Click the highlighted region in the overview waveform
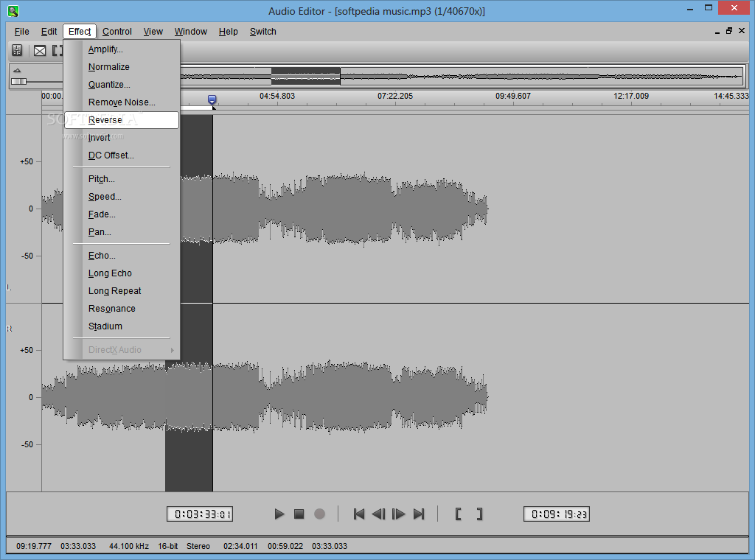The width and height of the screenshot is (755, 560). click(306, 76)
